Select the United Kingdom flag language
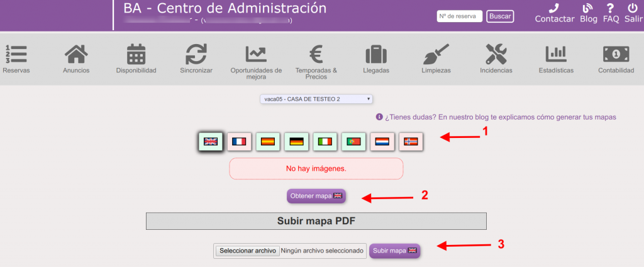644x267 pixels. coord(211,142)
